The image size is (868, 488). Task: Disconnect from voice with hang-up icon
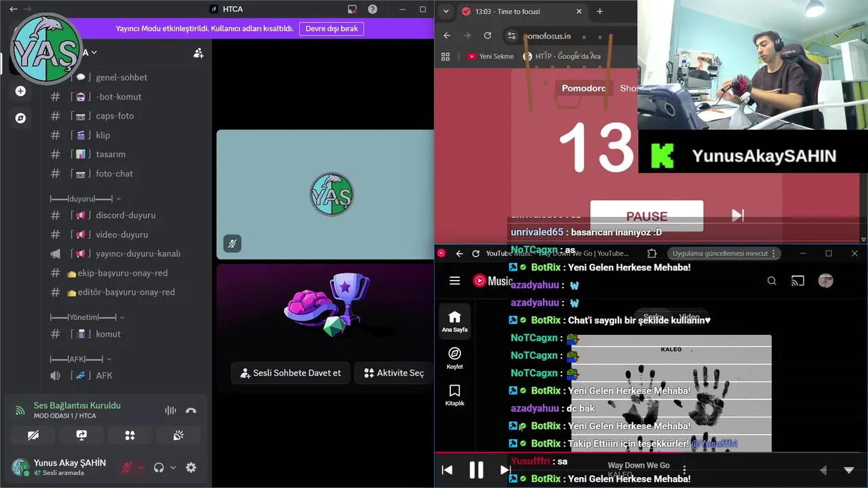click(191, 411)
